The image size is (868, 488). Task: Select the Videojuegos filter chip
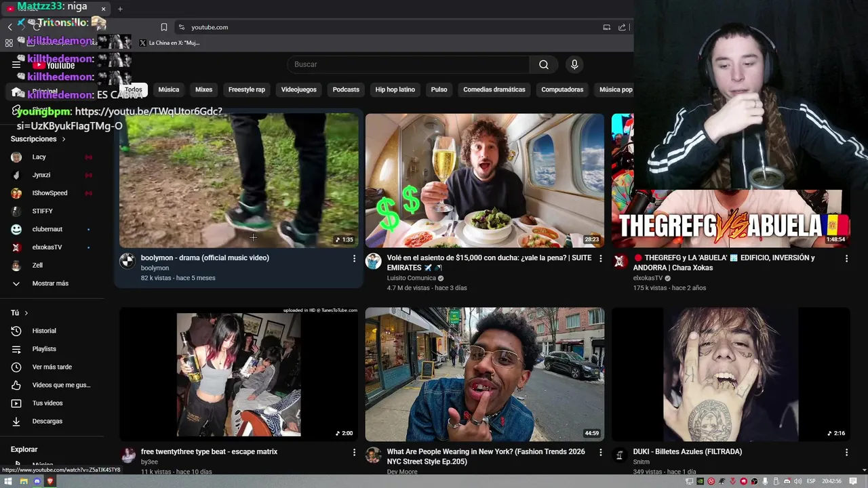pyautogui.click(x=299, y=89)
